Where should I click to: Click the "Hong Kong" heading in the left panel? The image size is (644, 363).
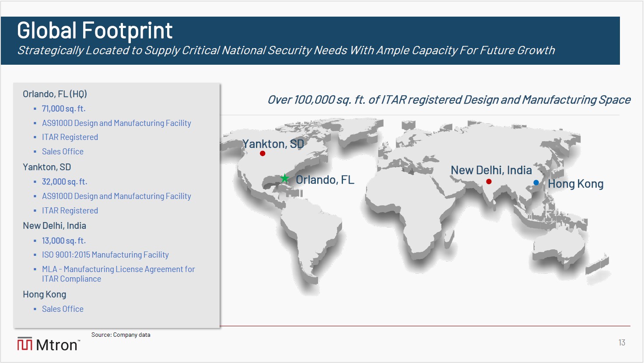pos(45,294)
